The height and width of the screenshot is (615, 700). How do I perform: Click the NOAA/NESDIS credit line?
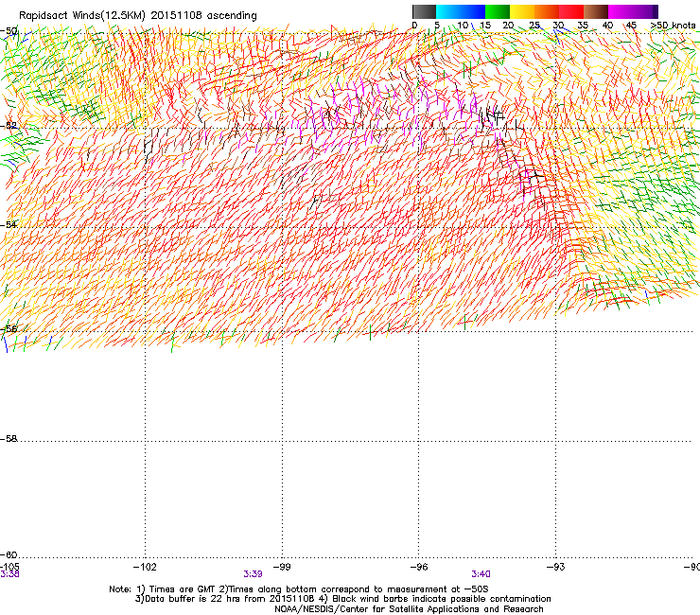(x=409, y=609)
